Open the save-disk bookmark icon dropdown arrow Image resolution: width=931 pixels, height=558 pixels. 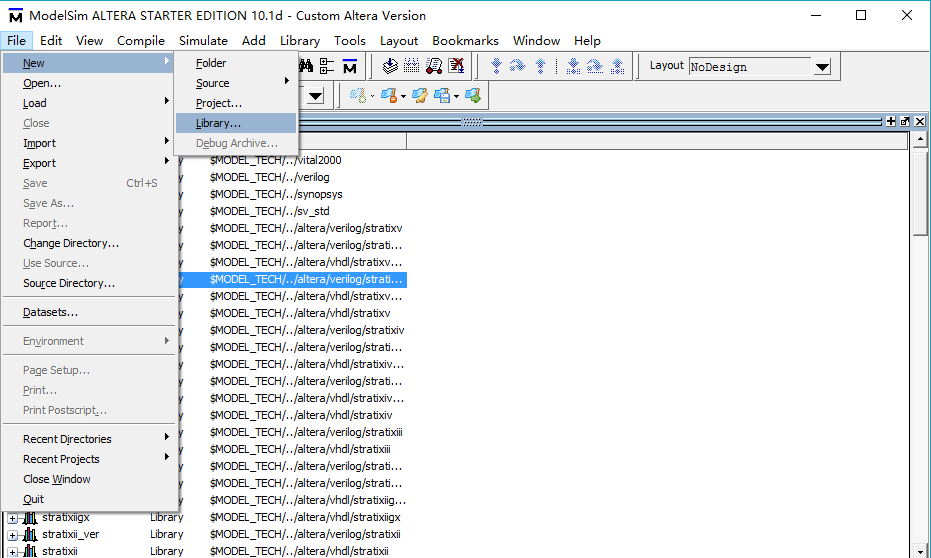point(456,96)
